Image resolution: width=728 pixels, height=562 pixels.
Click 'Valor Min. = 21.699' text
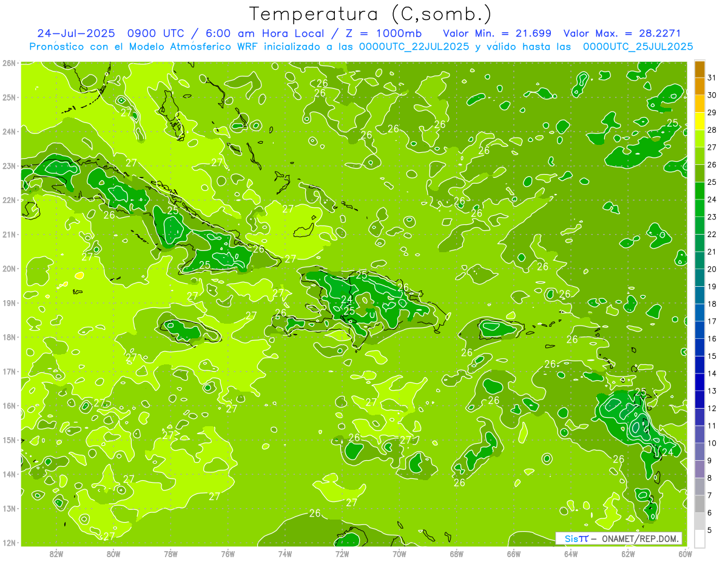497,33
